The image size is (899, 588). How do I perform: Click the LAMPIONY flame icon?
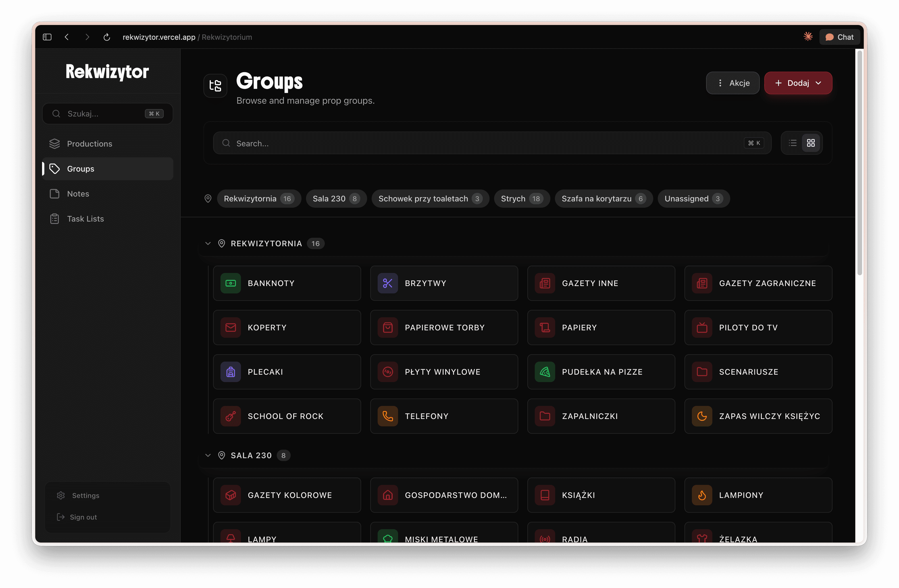[702, 495]
